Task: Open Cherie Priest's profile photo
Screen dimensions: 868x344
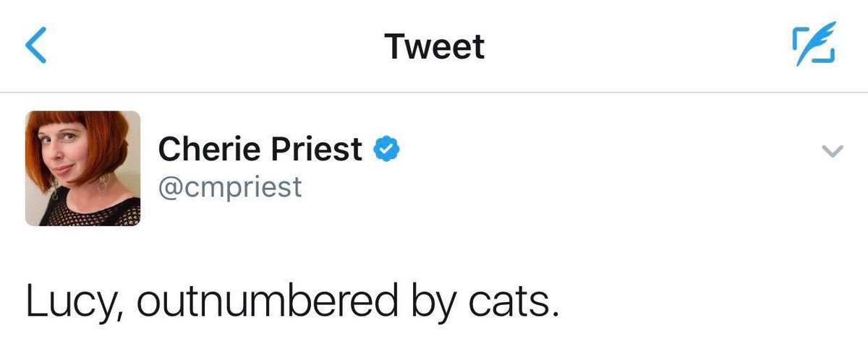Action: [x=83, y=168]
